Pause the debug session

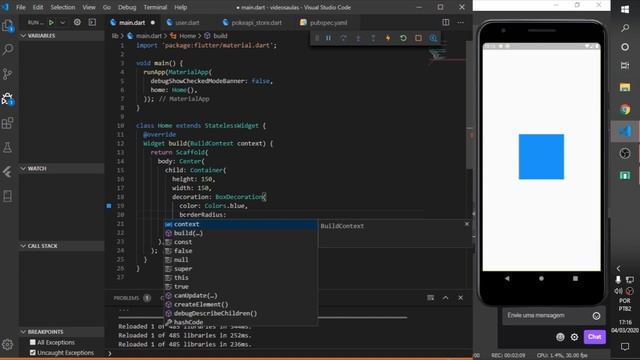328,38
